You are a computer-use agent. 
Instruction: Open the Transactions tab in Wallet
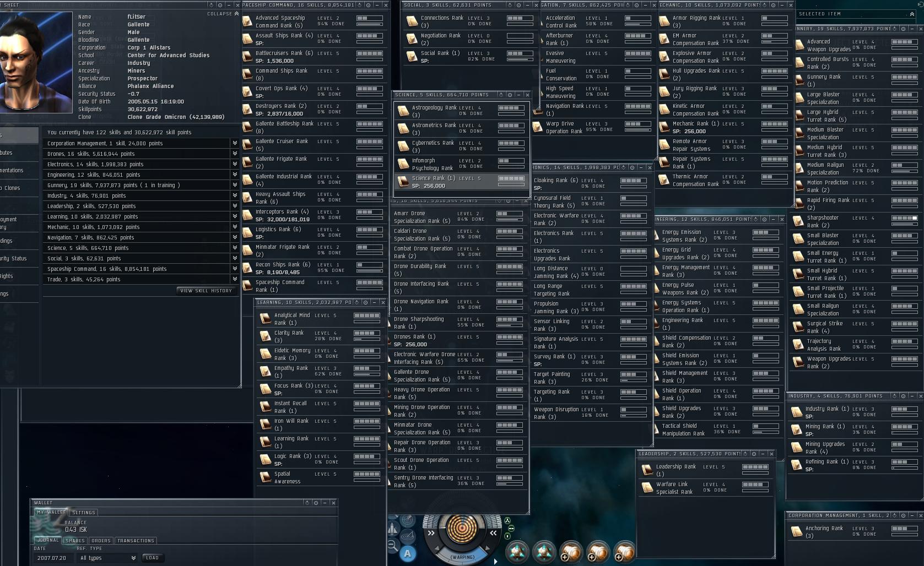tap(136, 541)
